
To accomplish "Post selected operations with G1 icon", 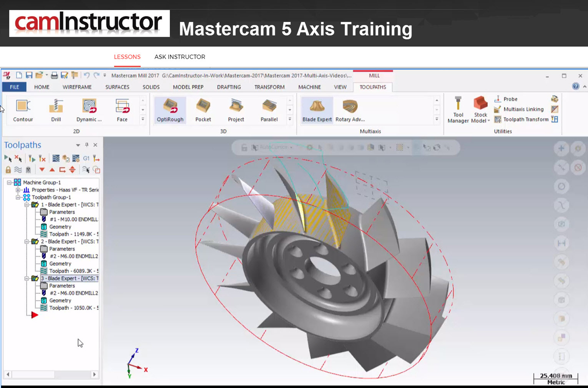I will (86, 158).
